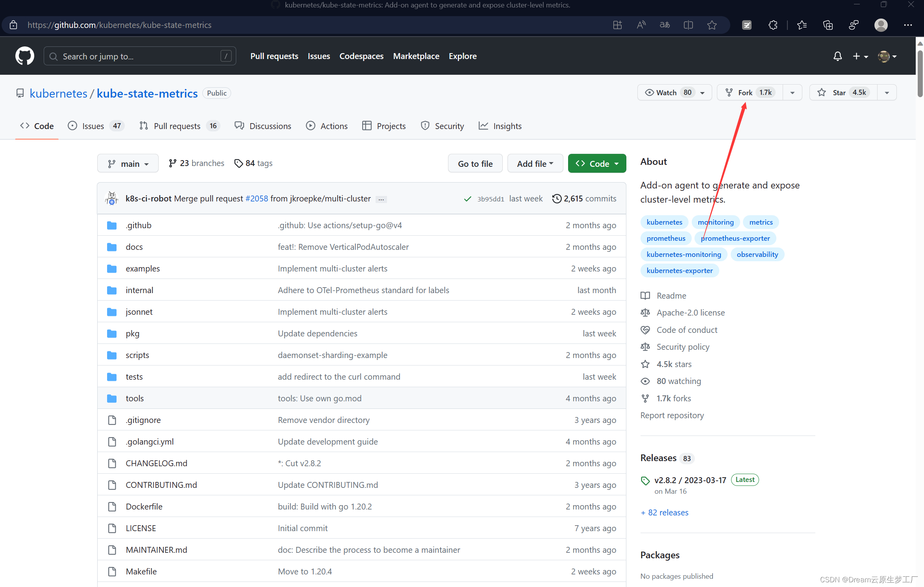Open the main branch dropdown
This screenshot has height=587, width=924.
[x=128, y=164]
